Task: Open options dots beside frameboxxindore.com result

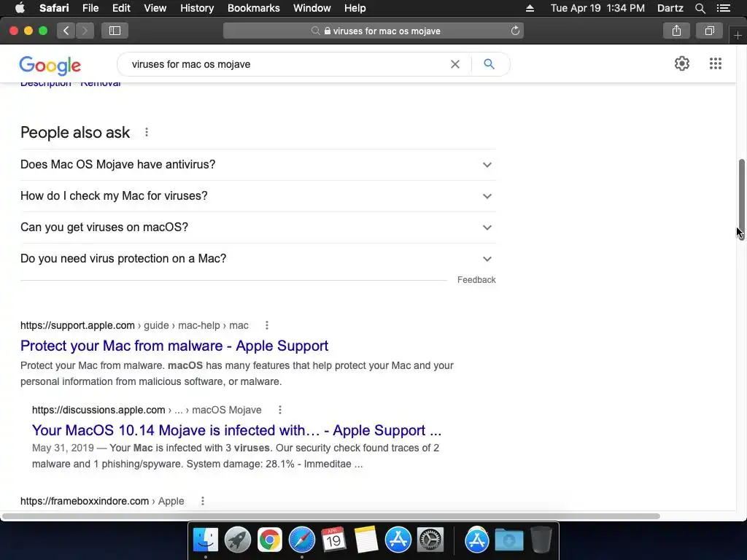Action: (203, 501)
